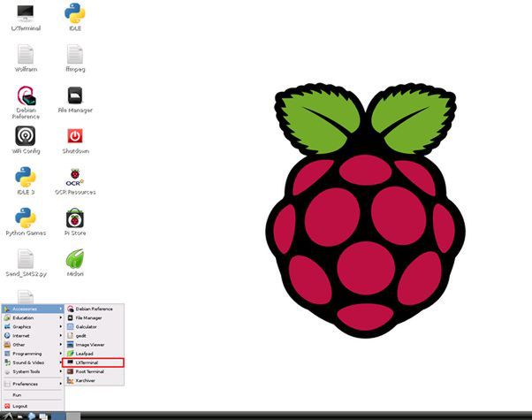This screenshot has width=532, height=420.
Task: Launch Xarchiver from the Accessories submenu
Action: point(95,380)
